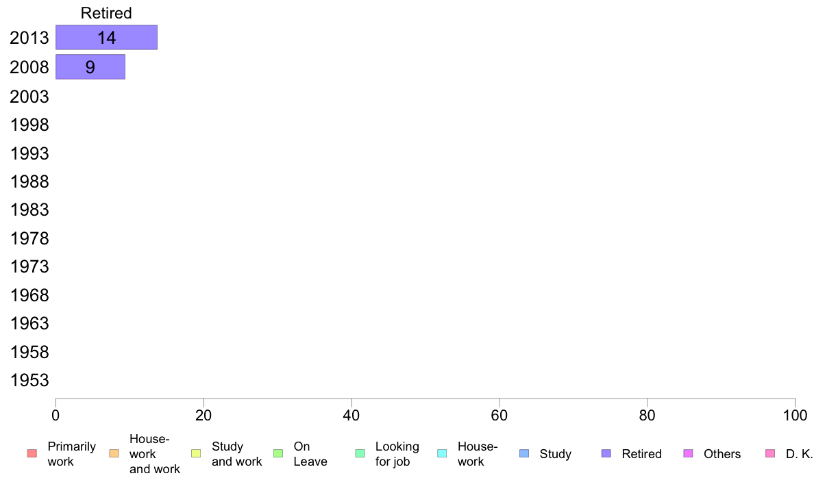Select the 2013 year label
This screenshot has width=814, height=504.
pos(29,38)
